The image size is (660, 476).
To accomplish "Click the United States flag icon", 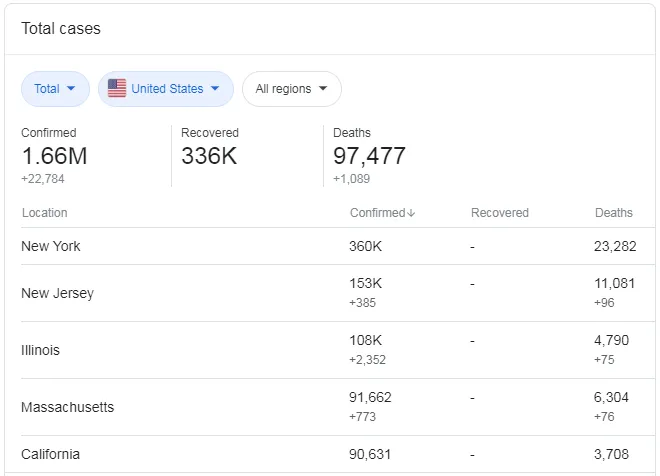I will [117, 88].
